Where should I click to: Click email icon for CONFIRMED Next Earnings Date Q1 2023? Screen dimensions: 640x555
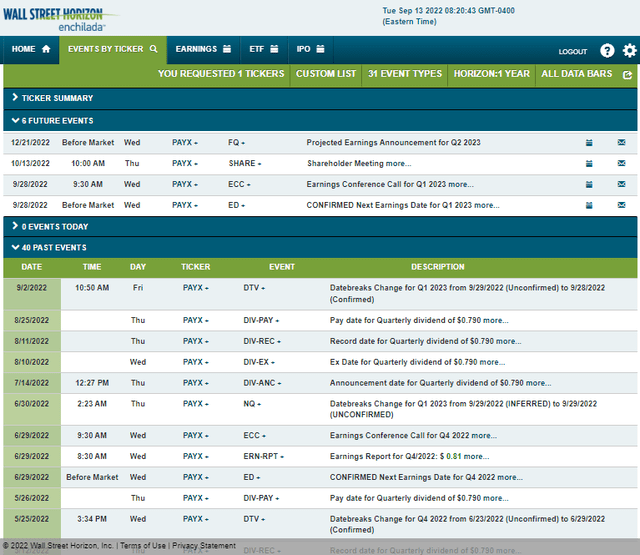[621, 205]
